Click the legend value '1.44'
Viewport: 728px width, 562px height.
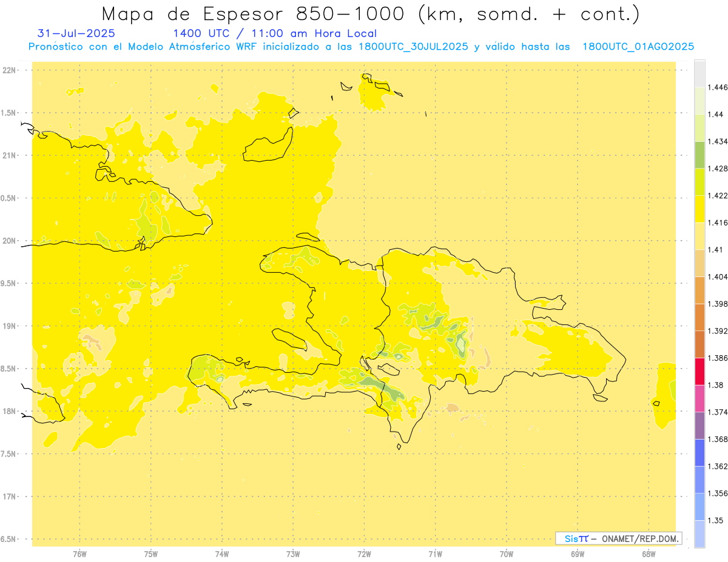[716, 115]
